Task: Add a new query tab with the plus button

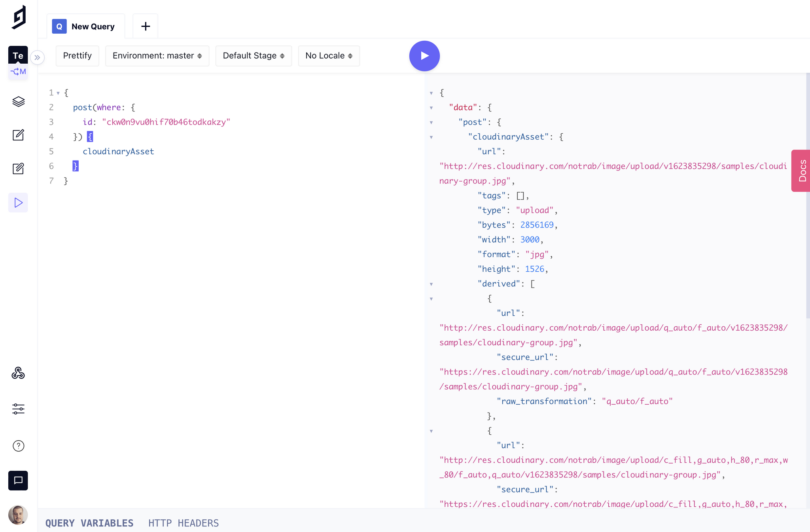Action: 146,27
